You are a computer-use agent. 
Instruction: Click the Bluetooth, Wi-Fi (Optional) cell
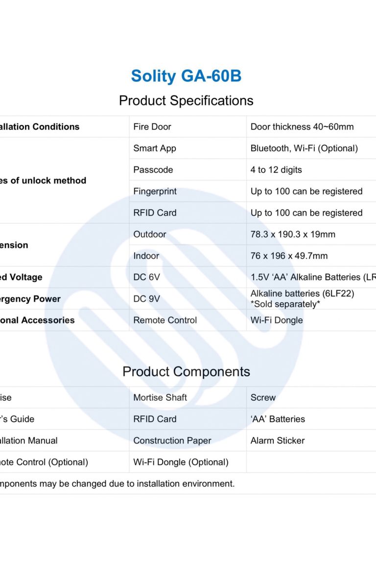(311, 148)
